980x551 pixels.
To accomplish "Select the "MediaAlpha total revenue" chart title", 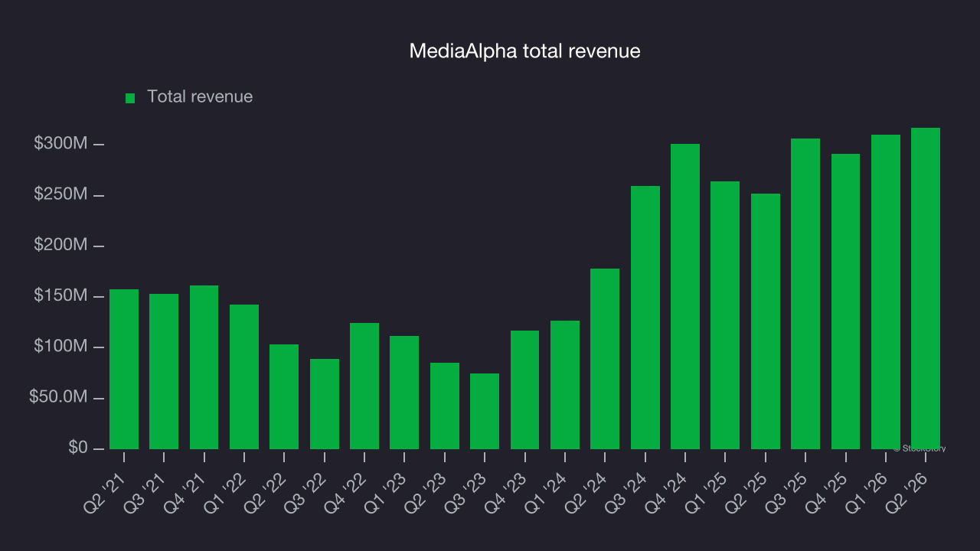I will coord(524,51).
